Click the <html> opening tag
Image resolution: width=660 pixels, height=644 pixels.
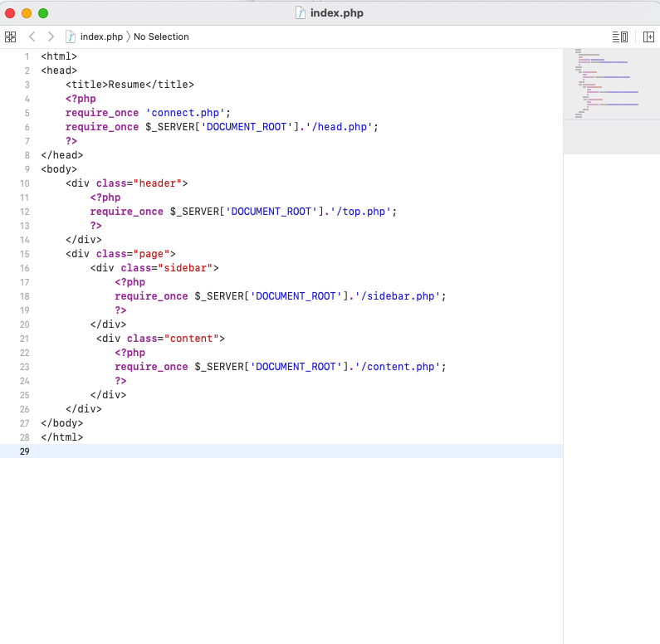click(59, 56)
